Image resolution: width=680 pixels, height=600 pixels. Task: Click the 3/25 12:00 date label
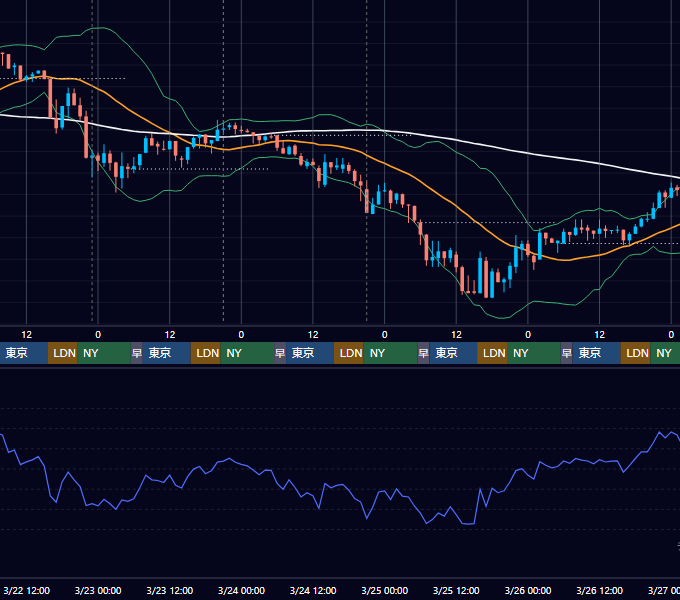pos(456,590)
